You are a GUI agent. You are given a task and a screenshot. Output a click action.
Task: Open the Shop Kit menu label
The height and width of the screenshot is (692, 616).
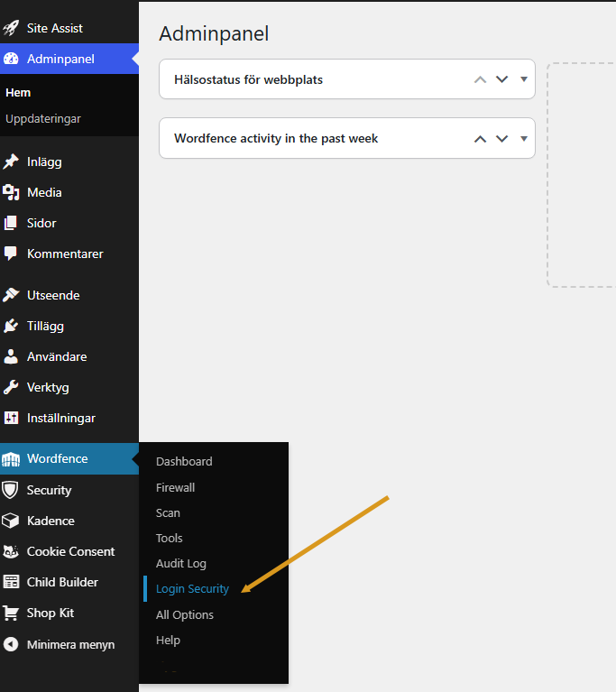click(51, 613)
